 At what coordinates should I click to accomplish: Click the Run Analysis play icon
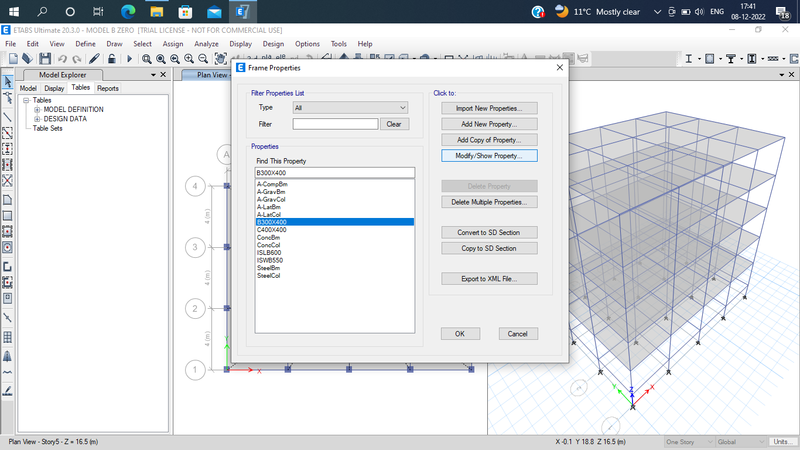129,59
